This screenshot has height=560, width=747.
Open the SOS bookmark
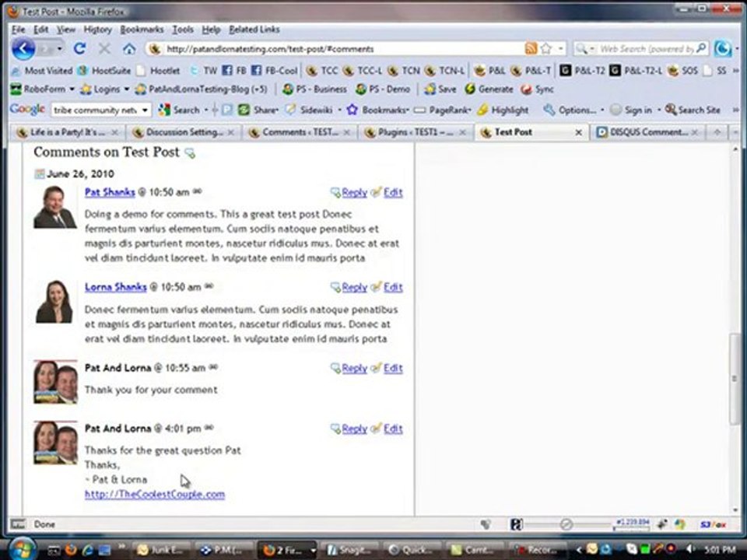(682, 71)
